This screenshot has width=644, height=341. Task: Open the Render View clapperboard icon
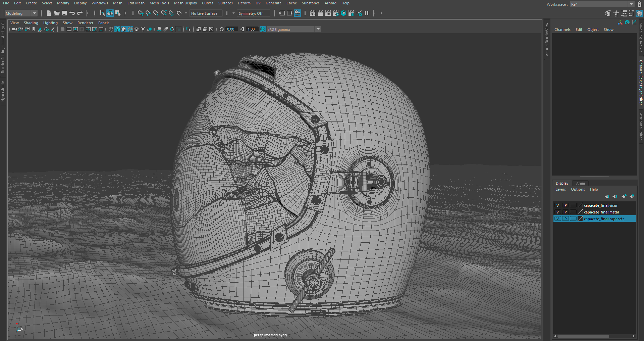[x=313, y=13]
